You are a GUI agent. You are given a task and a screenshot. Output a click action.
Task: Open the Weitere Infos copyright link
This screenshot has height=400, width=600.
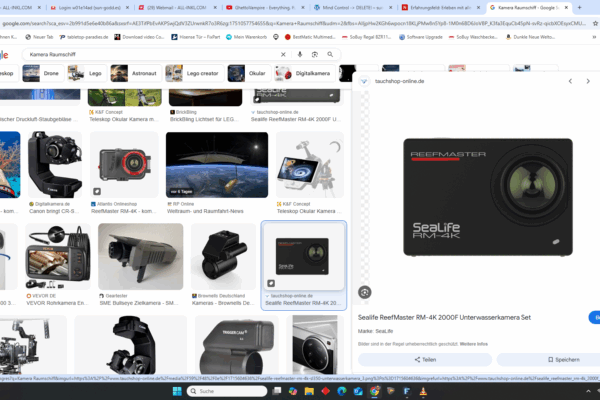(474, 344)
